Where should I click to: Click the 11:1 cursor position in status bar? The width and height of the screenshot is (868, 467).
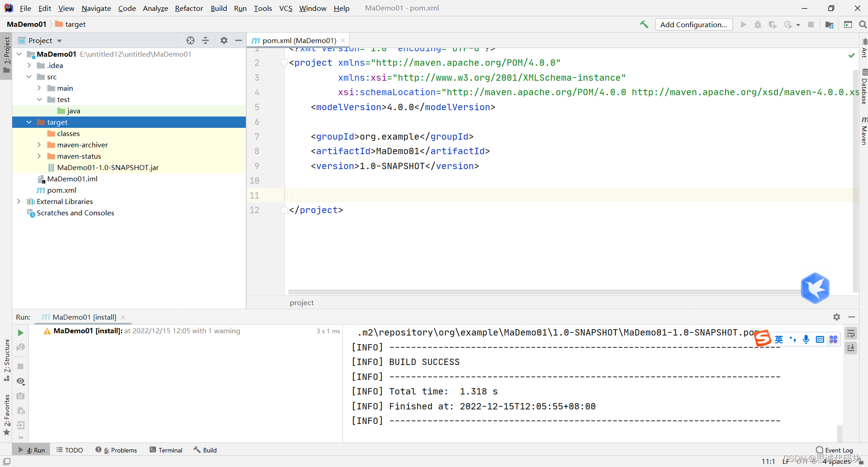click(768, 461)
